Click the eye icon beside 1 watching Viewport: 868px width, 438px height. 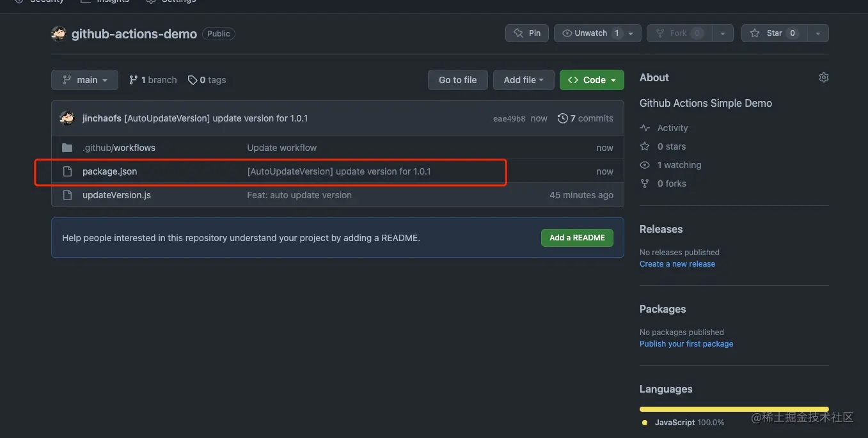coord(645,165)
